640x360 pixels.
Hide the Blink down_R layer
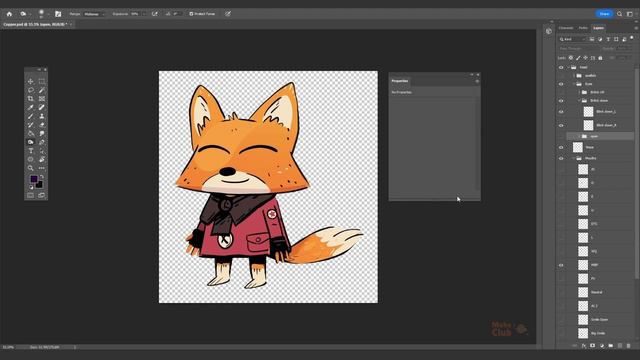pyautogui.click(x=561, y=125)
